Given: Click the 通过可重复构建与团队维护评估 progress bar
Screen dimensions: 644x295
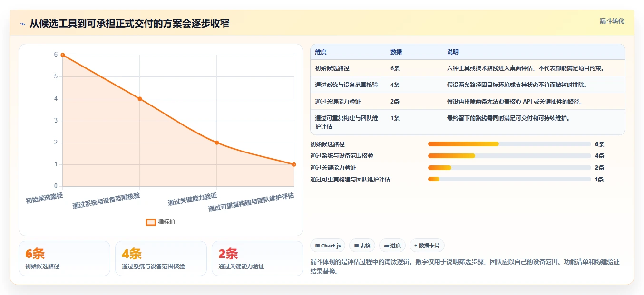Looking at the screenshot, I should click(509, 179).
